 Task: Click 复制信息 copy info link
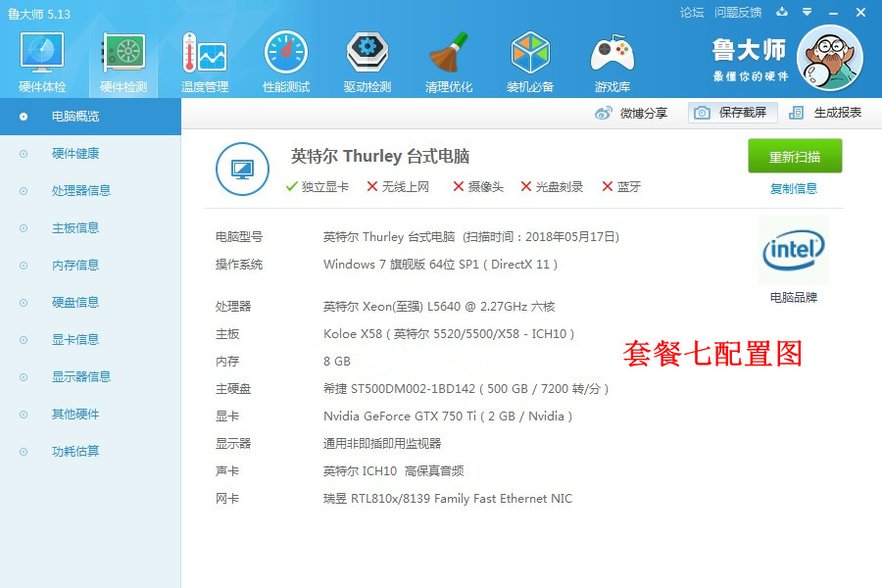(794, 188)
